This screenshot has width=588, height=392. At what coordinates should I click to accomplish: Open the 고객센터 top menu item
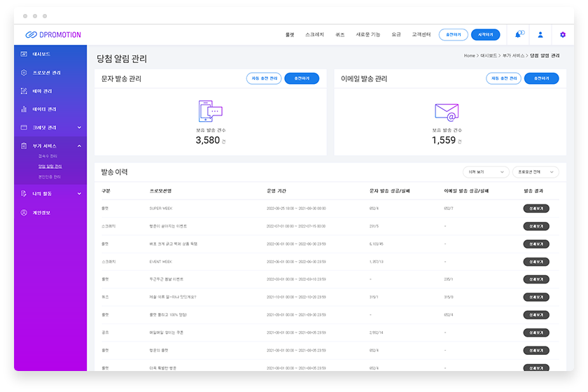point(421,34)
